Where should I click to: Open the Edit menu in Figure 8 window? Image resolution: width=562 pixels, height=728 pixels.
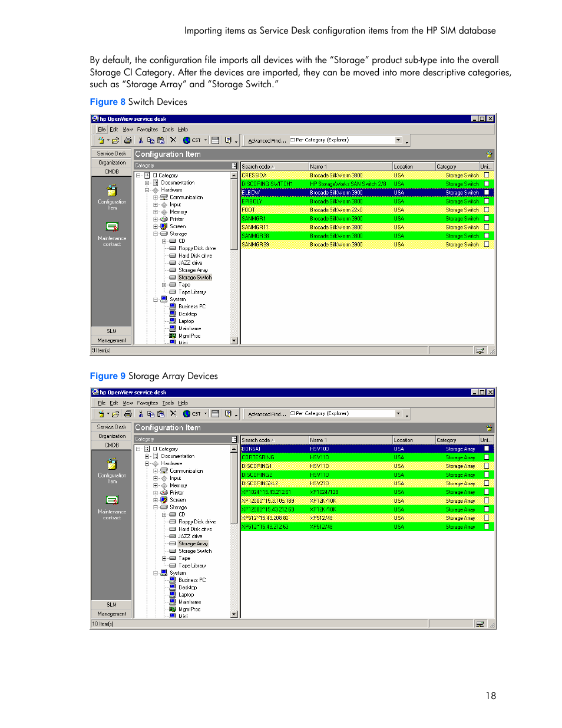point(114,130)
